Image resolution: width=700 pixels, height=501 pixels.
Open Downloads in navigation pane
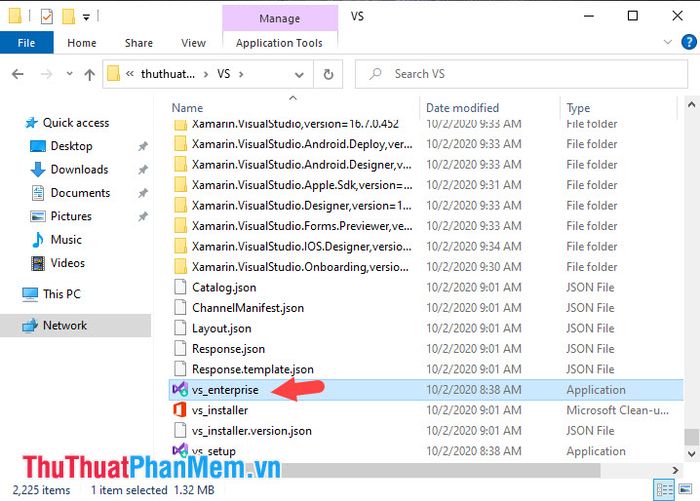pyautogui.click(x=79, y=170)
